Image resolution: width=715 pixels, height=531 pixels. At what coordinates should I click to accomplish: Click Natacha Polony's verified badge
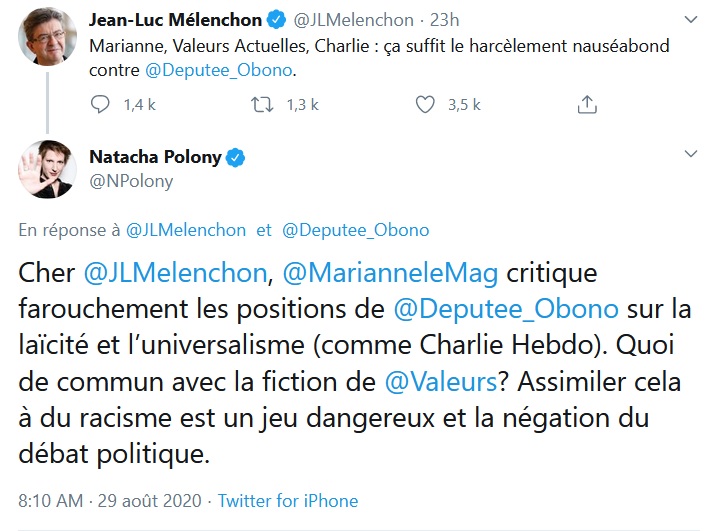click(x=237, y=157)
